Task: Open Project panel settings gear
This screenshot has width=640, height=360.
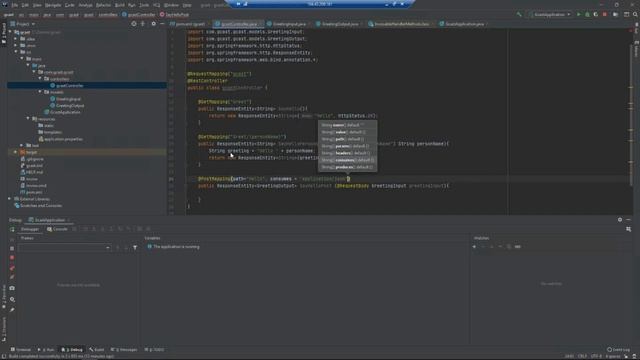Action: [153, 24]
